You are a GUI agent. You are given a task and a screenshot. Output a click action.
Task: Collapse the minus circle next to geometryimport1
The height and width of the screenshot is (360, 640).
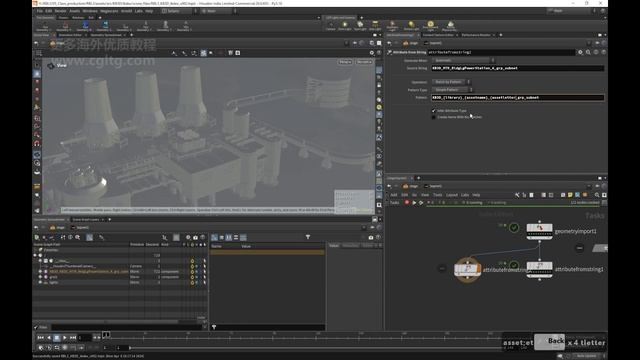click(x=580, y=248)
